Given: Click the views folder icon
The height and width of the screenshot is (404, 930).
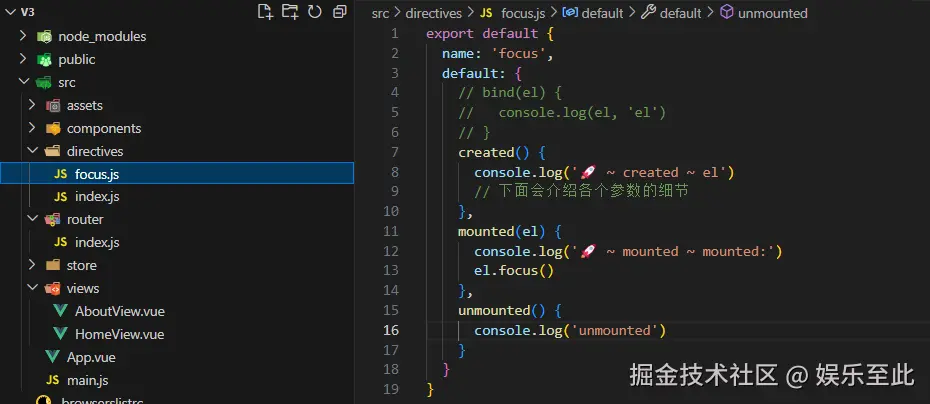Looking at the screenshot, I should coord(53,288).
